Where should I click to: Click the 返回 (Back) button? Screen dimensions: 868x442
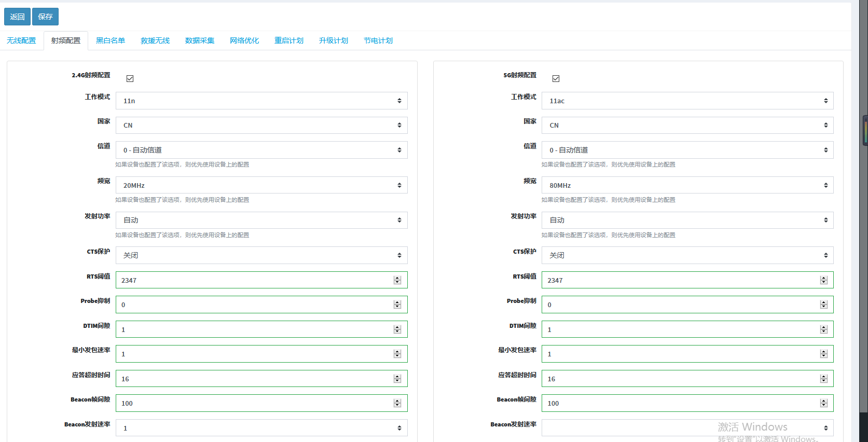coord(17,17)
